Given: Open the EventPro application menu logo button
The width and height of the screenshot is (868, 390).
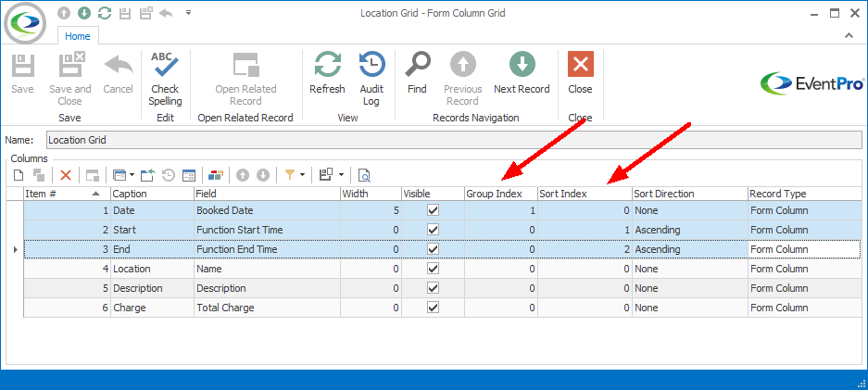Looking at the screenshot, I should (x=25, y=22).
